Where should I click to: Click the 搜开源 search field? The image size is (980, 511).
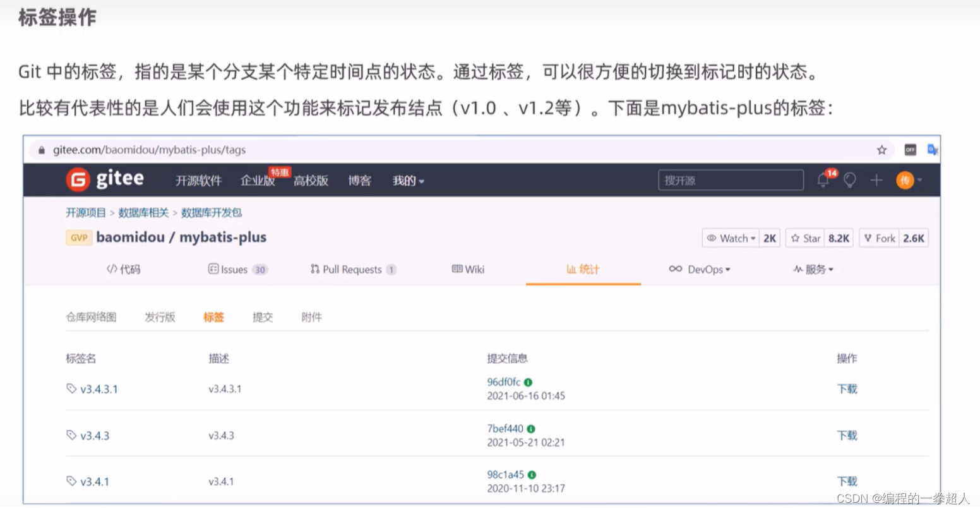click(731, 181)
